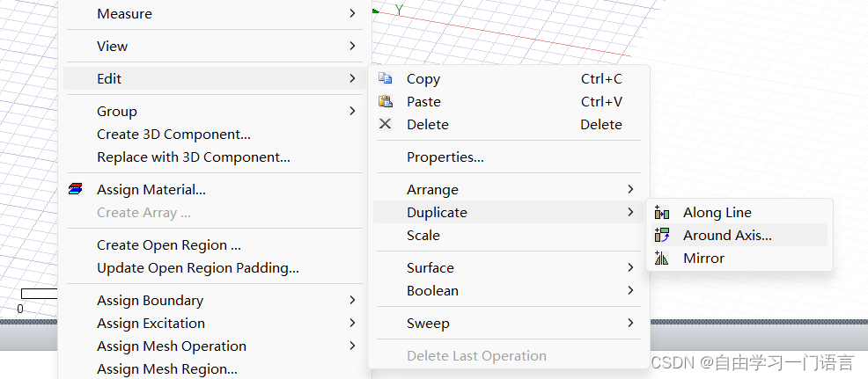Image resolution: width=868 pixels, height=379 pixels.
Task: Open the Group menu entry
Action: click(x=215, y=111)
